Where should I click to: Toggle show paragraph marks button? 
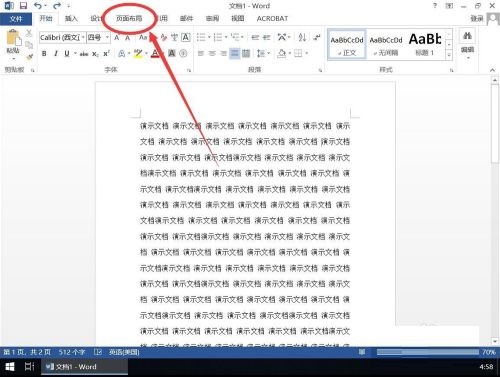point(317,37)
